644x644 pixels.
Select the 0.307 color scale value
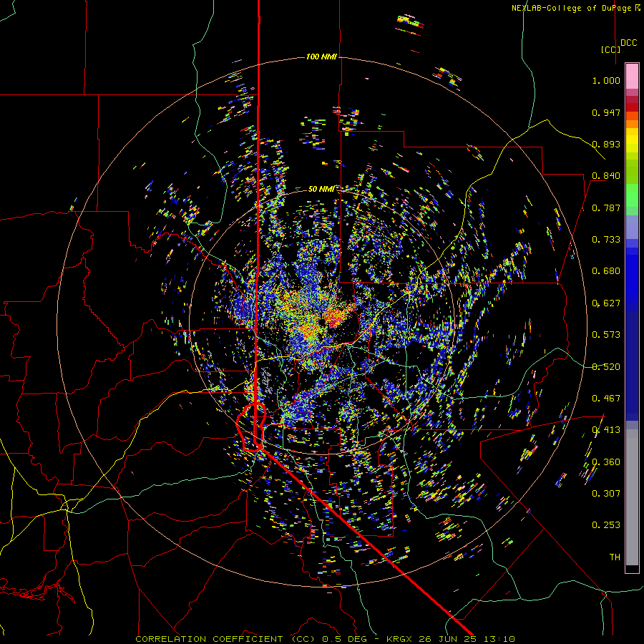(606, 494)
